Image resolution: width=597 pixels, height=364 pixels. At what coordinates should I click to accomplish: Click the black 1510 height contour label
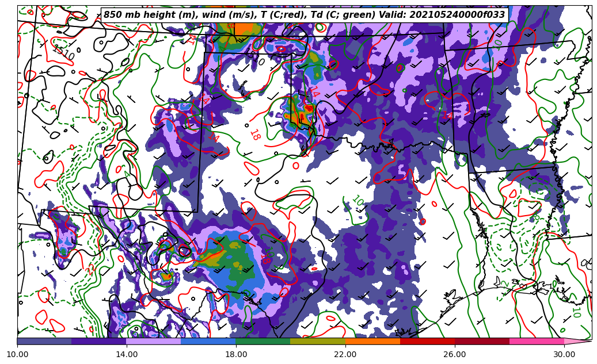(63, 52)
